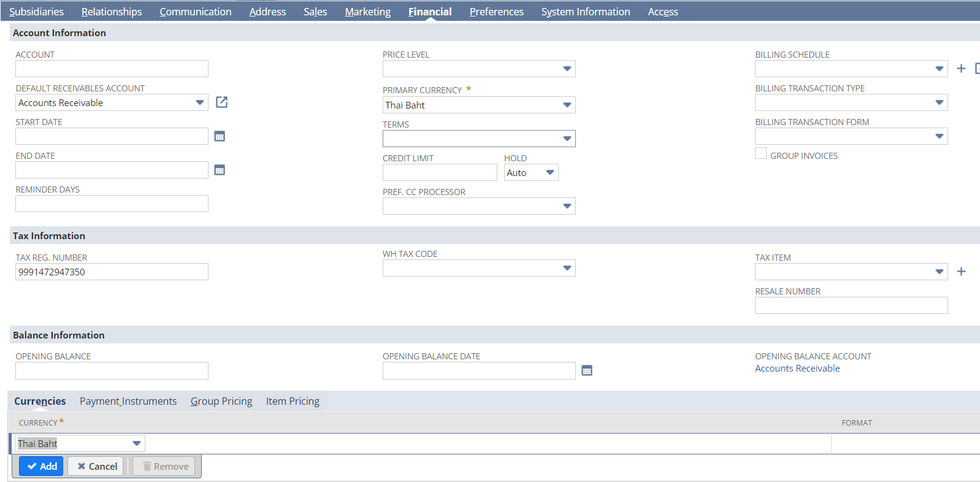Click the Remove button
This screenshot has height=482, width=980.
(164, 466)
